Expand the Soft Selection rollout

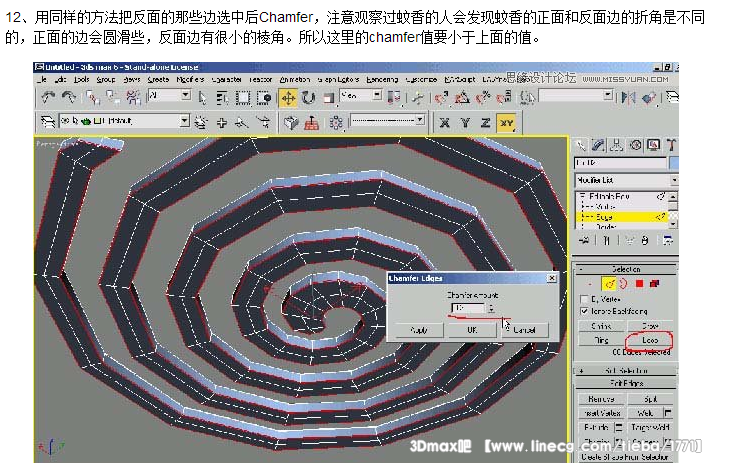click(626, 371)
